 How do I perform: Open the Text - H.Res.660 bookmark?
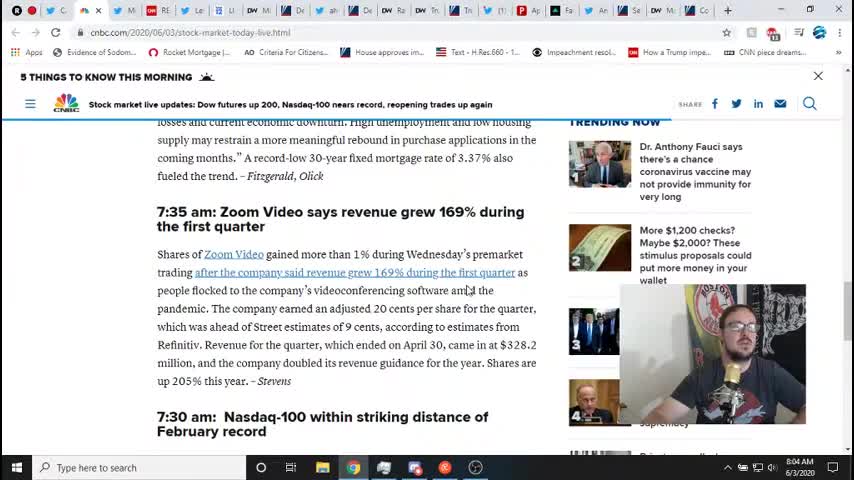point(478,52)
